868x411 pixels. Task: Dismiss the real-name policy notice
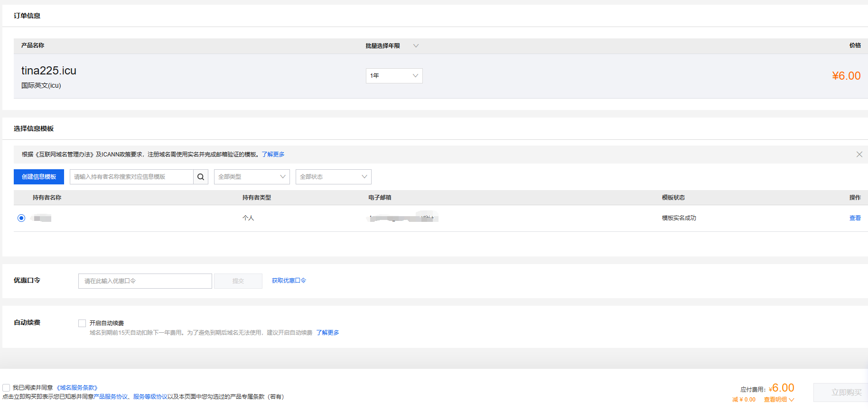coord(859,155)
